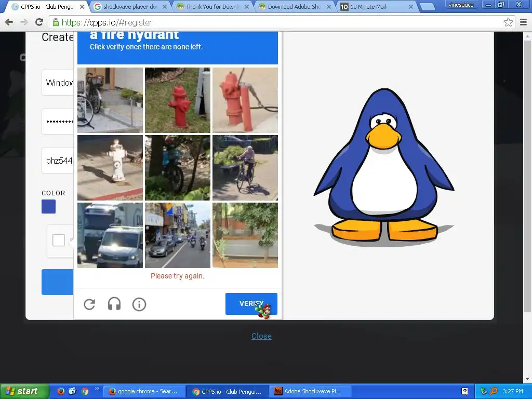Follow the Close link below the dialog
The width and height of the screenshot is (532, 399).
(261, 336)
